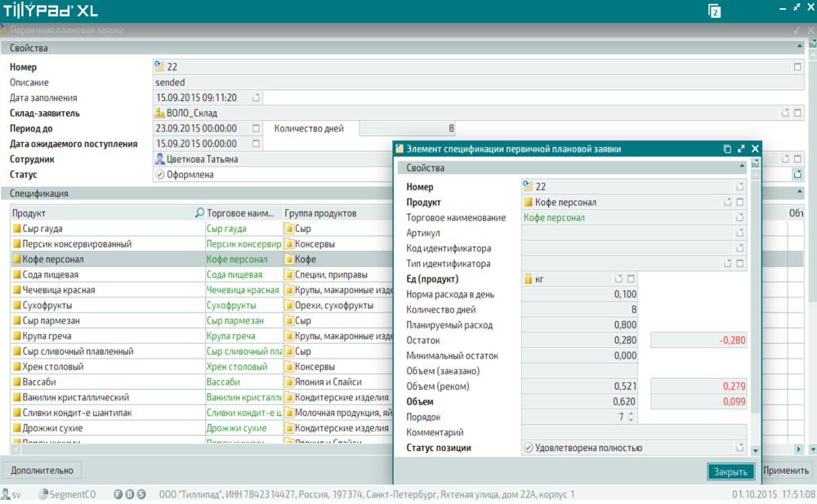The width and height of the screenshot is (817, 504).
Task: Toggle square box beside Период до date
Action: (256, 129)
